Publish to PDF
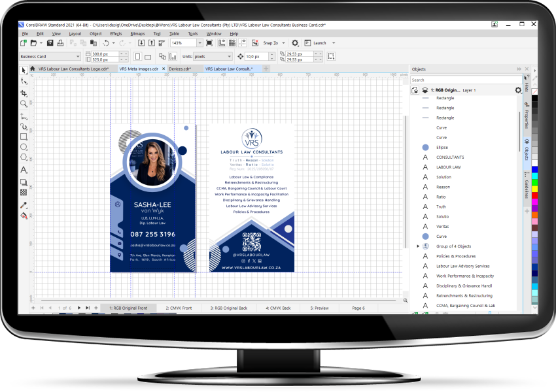 162,43
